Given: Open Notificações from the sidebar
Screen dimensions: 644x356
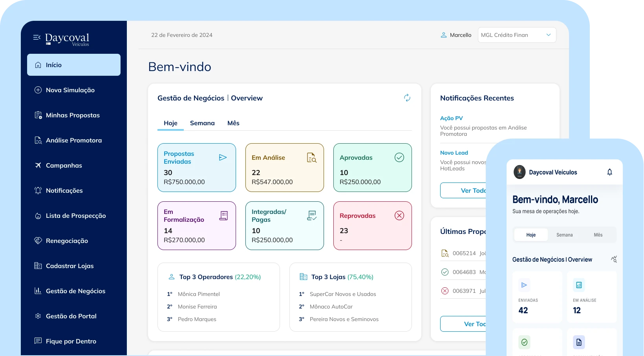Looking at the screenshot, I should point(64,190).
